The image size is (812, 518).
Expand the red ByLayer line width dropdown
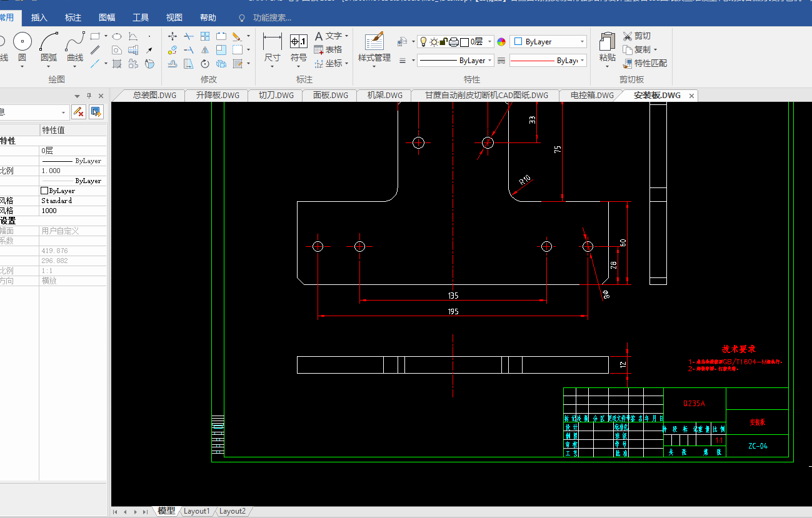[582, 61]
